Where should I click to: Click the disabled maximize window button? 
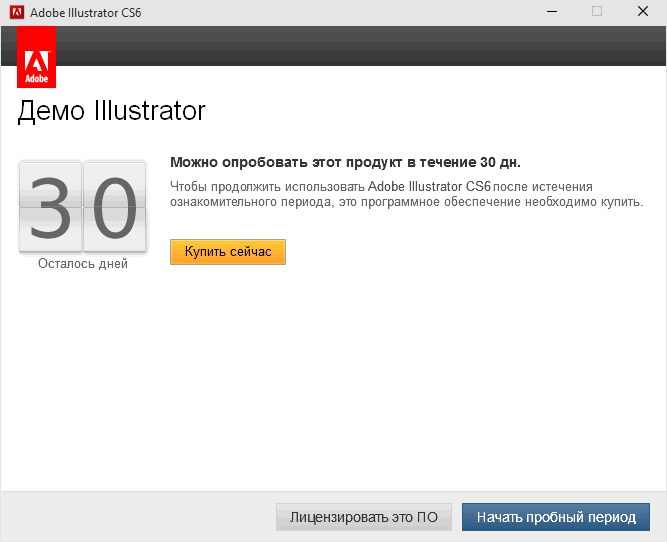597,11
